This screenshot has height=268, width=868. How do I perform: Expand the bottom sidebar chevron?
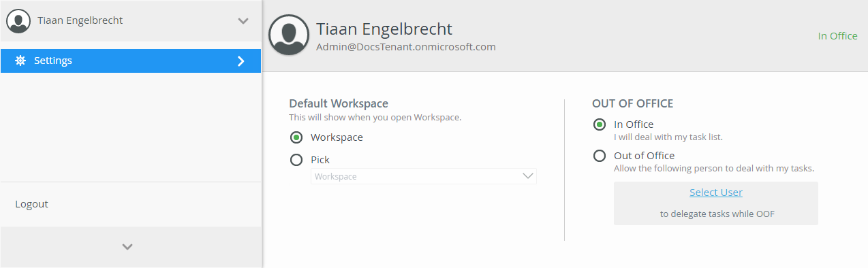coord(127,247)
